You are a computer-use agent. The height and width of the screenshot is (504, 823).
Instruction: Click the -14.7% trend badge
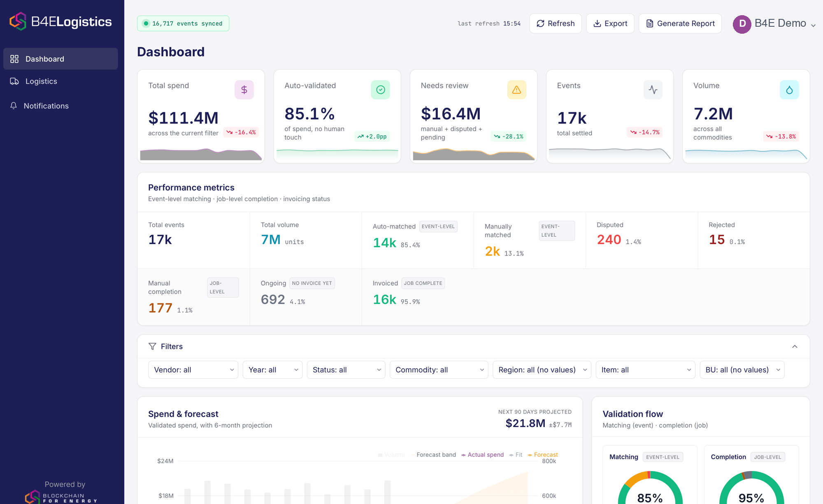645,132
